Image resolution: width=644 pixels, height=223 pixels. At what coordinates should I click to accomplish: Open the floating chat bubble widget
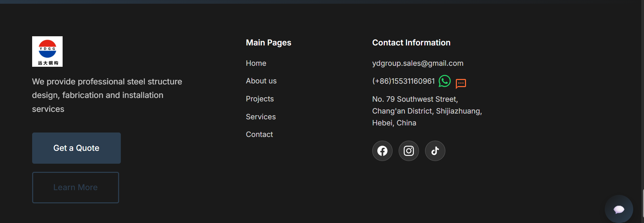[x=619, y=209]
